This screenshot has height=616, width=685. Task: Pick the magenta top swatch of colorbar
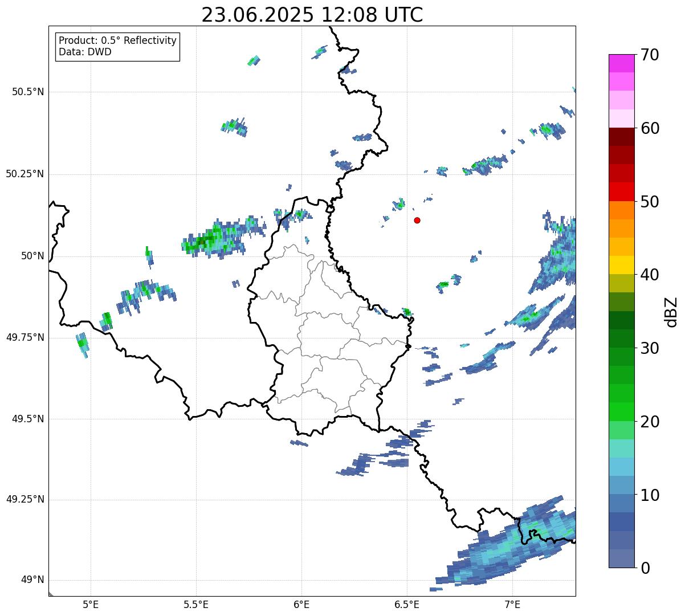coord(621,63)
